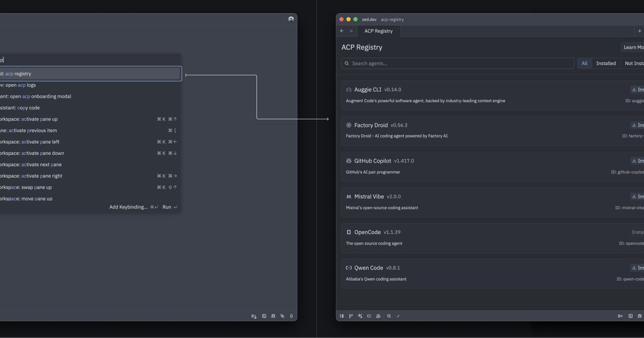Select 'acp registry' command palette entry
Viewport: 644px width, 338px height.
(x=90, y=74)
